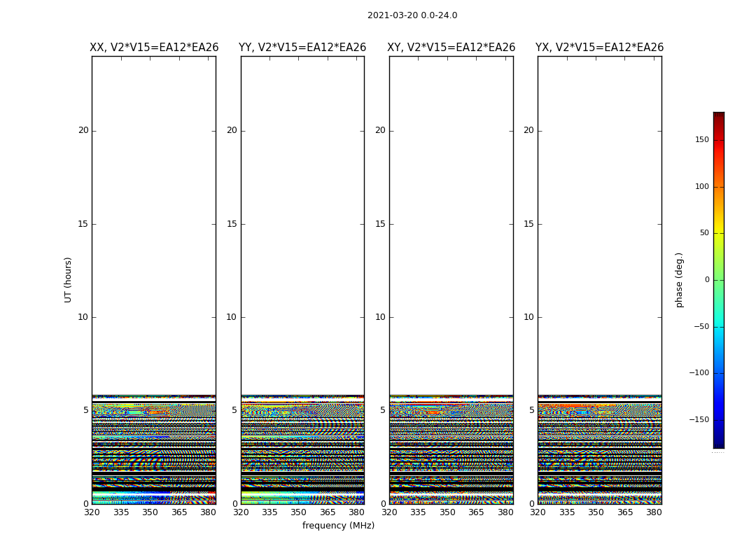Click the phase data region in the YY plot
The width and height of the screenshot is (735, 560).
[302, 448]
